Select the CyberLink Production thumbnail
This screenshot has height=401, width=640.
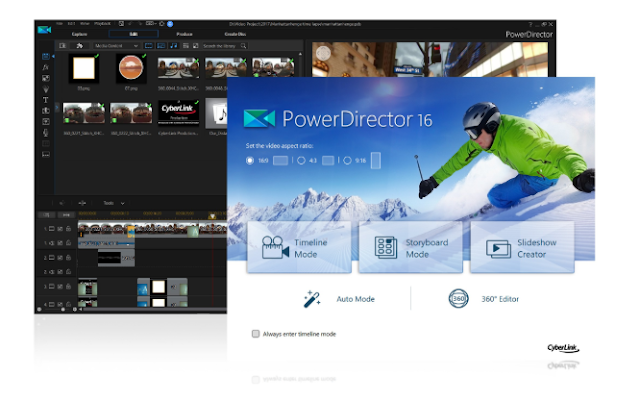click(x=178, y=113)
